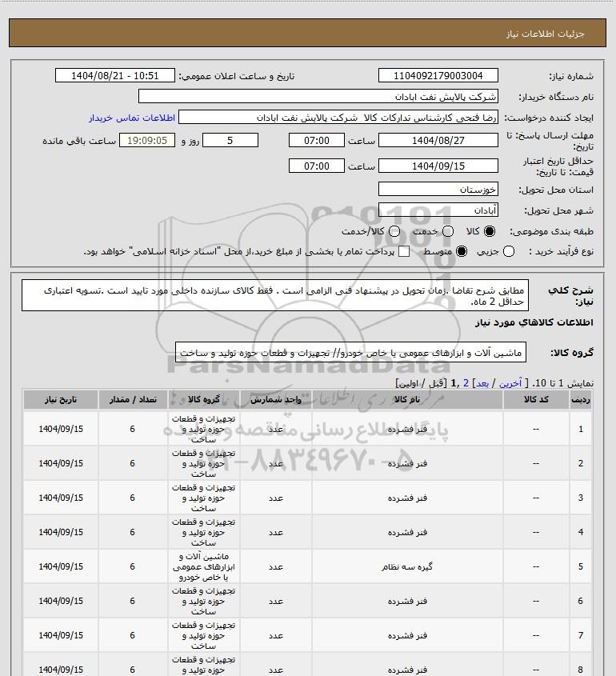Click the response deadline date 1404/08/27
The height and width of the screenshot is (676, 616).
pos(438,141)
